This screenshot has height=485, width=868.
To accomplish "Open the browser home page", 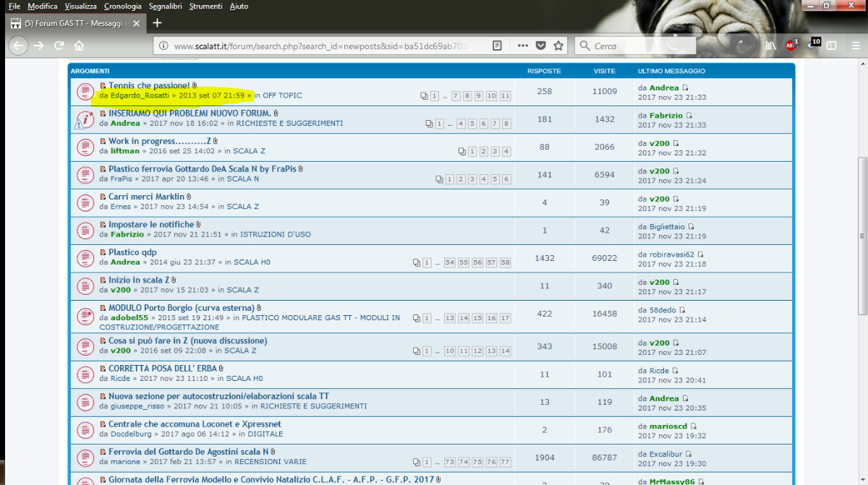I will pos(79,46).
